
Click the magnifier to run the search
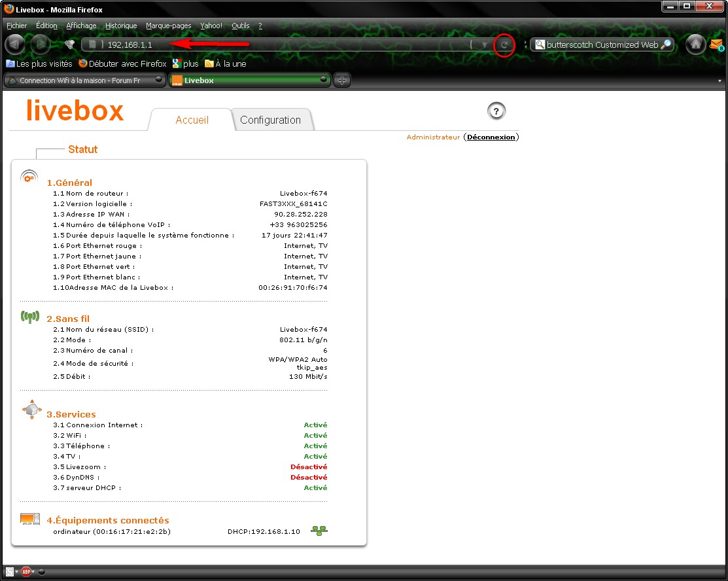click(x=666, y=44)
